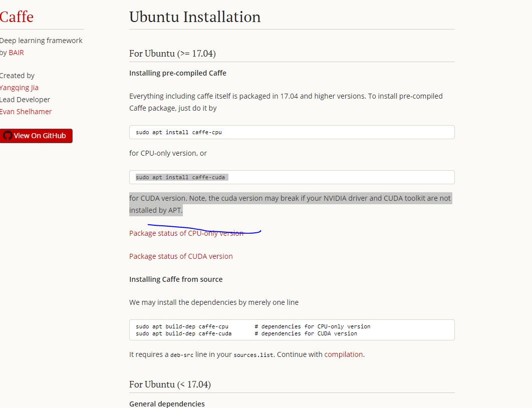The image size is (532, 408).
Task: Click the General dependencies subheading
Action: [167, 404]
